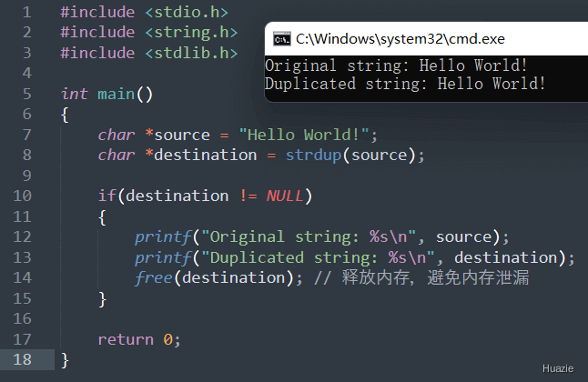Click the NULL keyword in if statement

pos(285,196)
